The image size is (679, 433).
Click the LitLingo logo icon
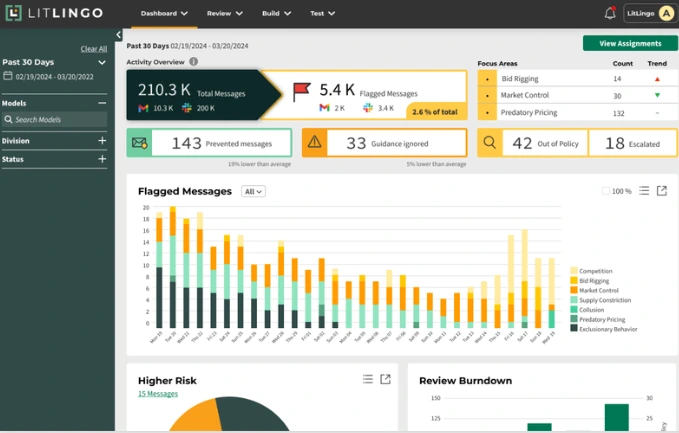(13, 13)
